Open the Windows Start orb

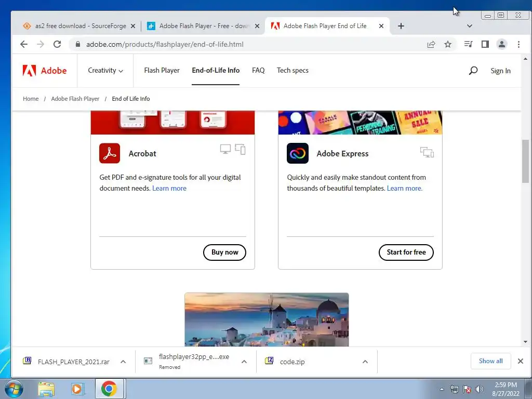pos(14,389)
